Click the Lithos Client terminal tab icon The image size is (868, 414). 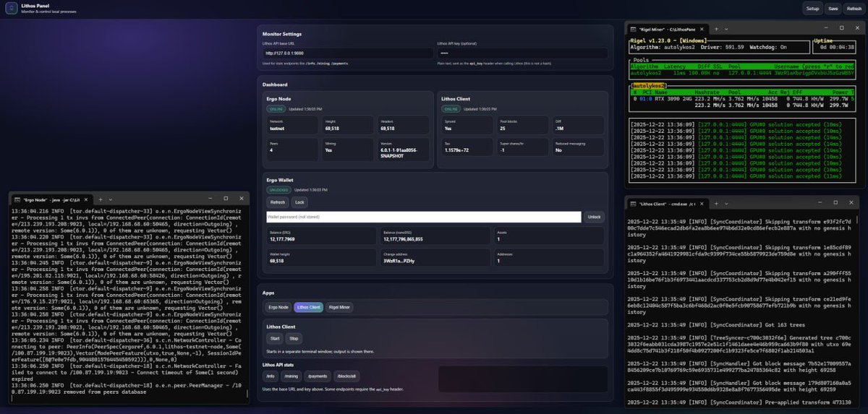point(634,204)
